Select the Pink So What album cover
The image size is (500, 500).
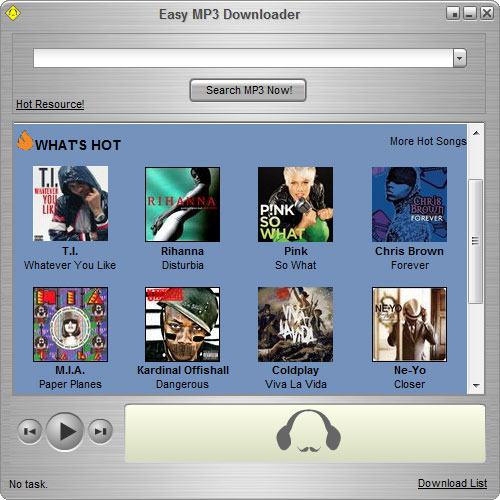tap(295, 204)
